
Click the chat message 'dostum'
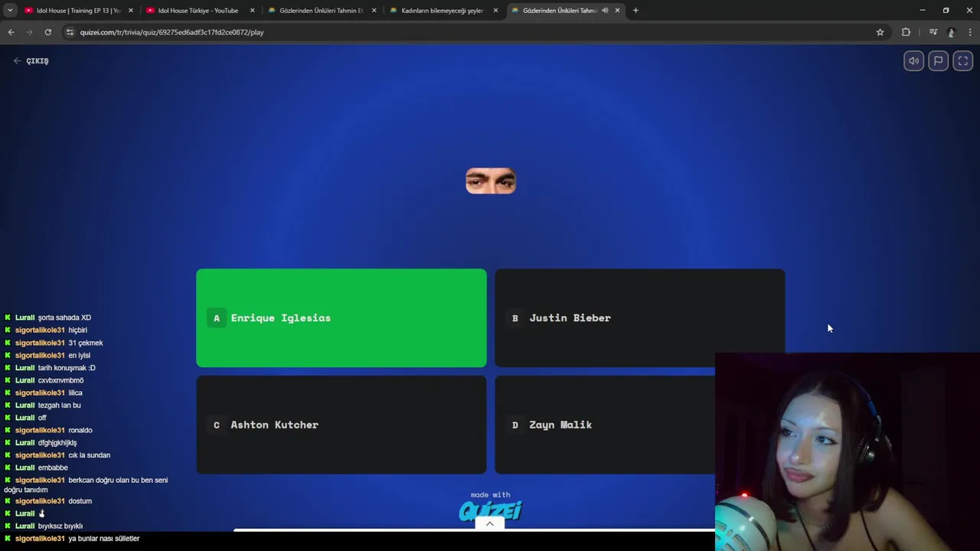pyautogui.click(x=80, y=501)
